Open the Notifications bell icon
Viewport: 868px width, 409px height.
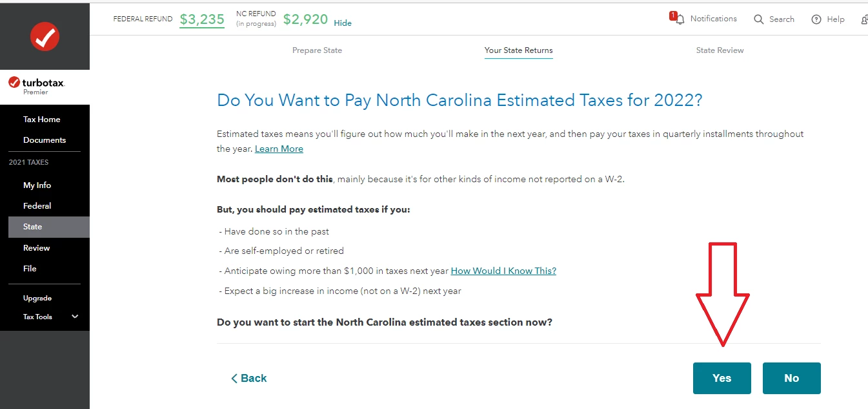[x=680, y=19]
